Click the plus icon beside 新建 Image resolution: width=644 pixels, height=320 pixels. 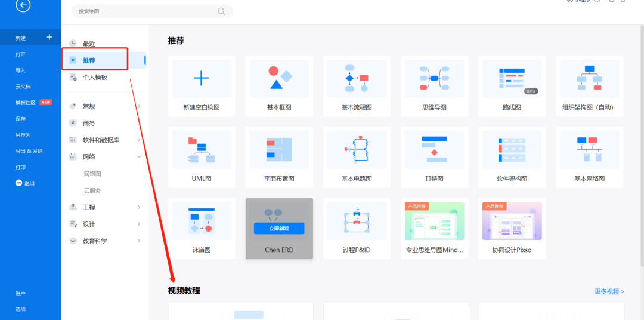point(49,38)
